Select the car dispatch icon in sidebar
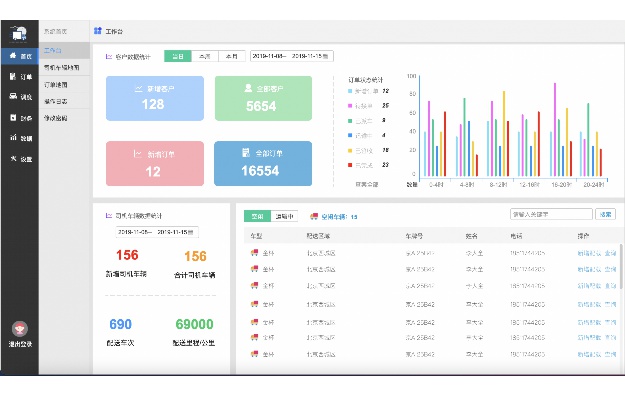The height and width of the screenshot is (396, 625). click(13, 96)
